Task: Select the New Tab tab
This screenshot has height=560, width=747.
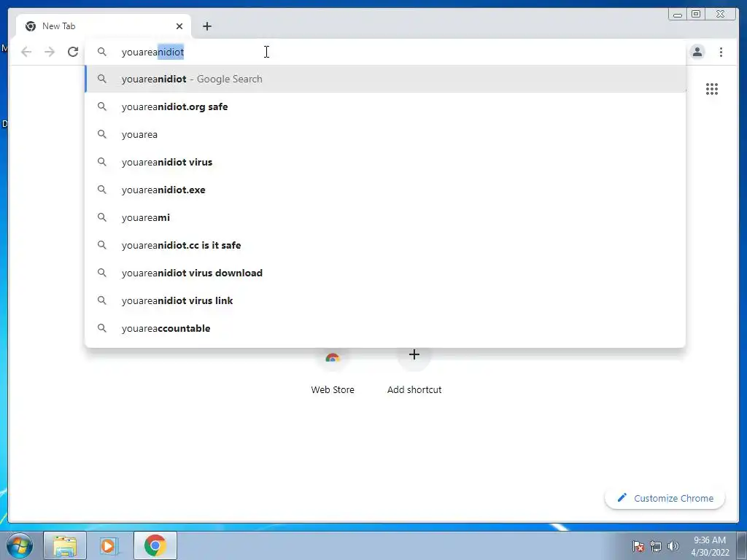Action: (104, 26)
